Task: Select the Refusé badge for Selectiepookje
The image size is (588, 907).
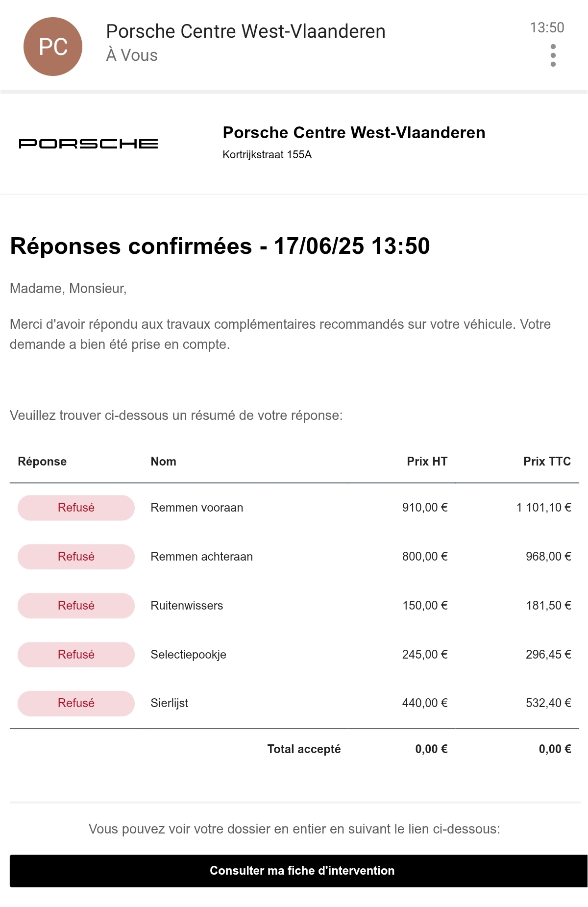Action: click(x=76, y=655)
